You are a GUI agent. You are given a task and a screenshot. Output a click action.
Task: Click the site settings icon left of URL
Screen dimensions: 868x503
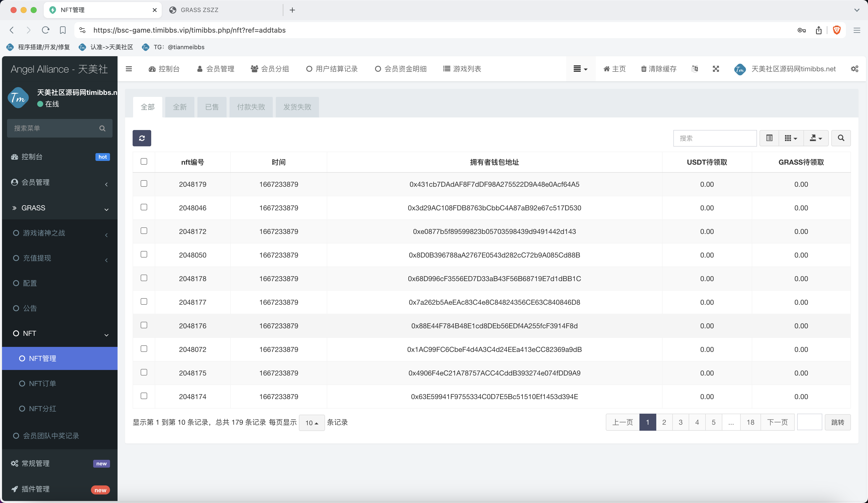point(82,30)
